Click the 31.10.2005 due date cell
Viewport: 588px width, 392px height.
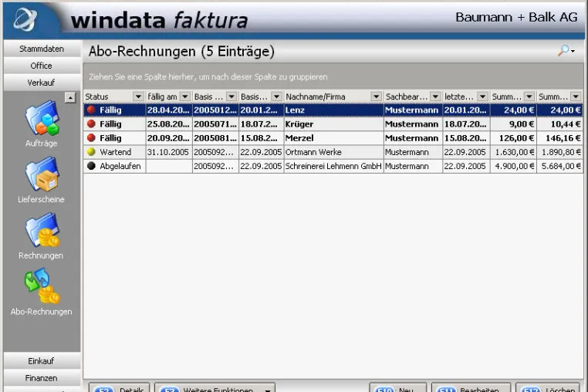pos(169,152)
